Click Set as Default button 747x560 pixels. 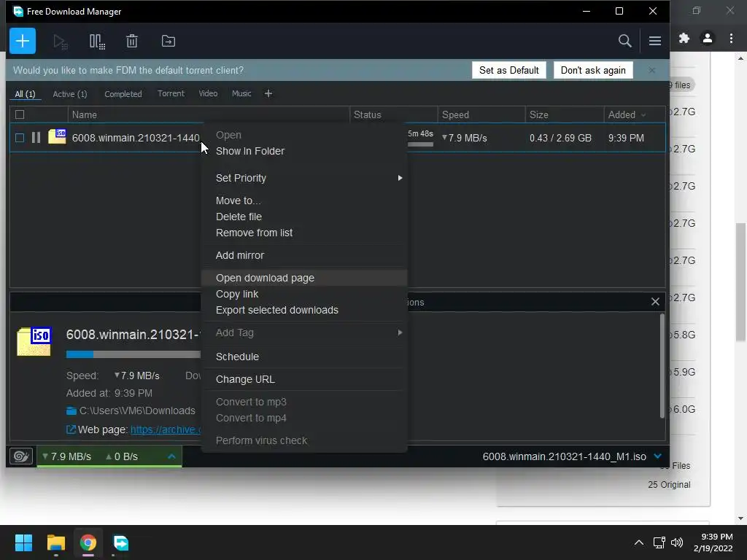click(508, 70)
